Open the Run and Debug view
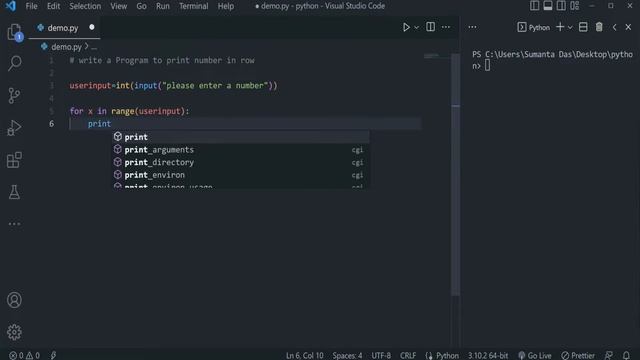This screenshot has width=640, height=360. tap(14, 128)
